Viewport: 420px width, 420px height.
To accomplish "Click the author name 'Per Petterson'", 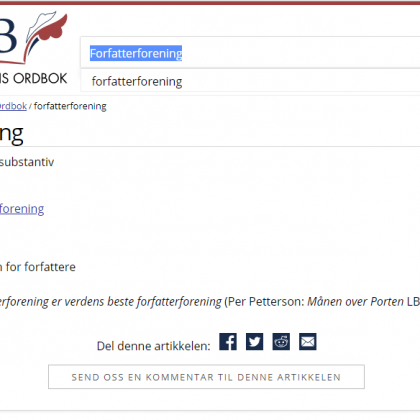I will (x=265, y=302).
